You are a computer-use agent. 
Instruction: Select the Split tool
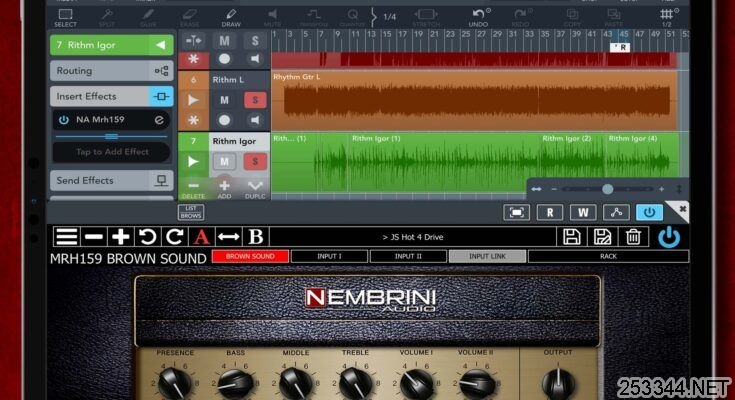pos(107,18)
